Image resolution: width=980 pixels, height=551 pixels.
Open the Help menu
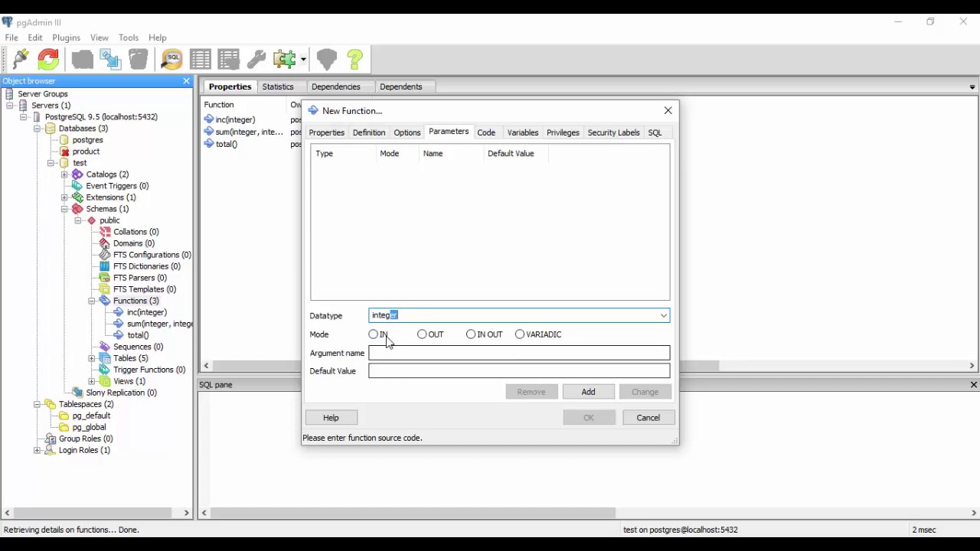pos(158,37)
